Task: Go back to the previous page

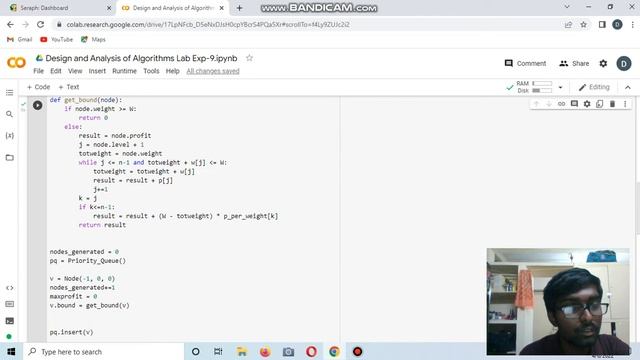Action: pyautogui.click(x=10, y=24)
